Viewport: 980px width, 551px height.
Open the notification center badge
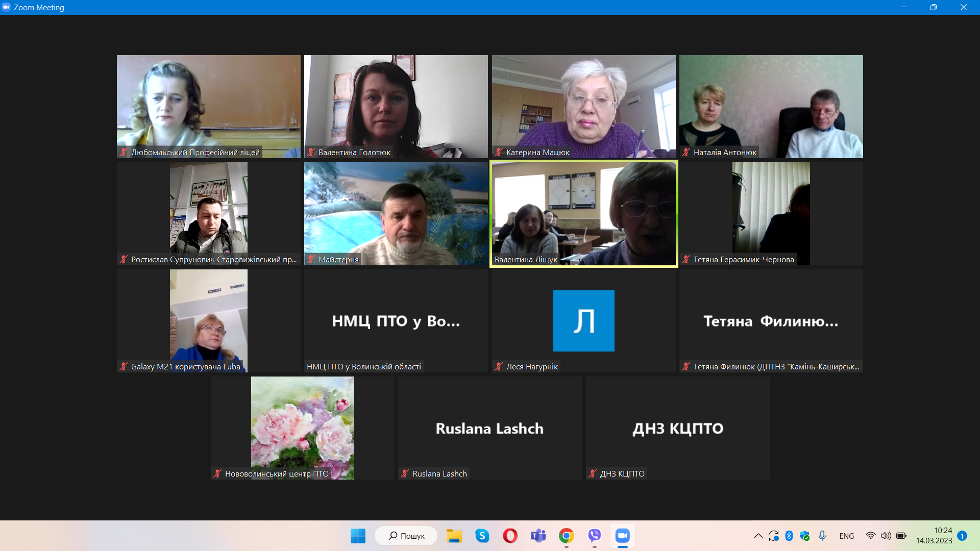(962, 536)
